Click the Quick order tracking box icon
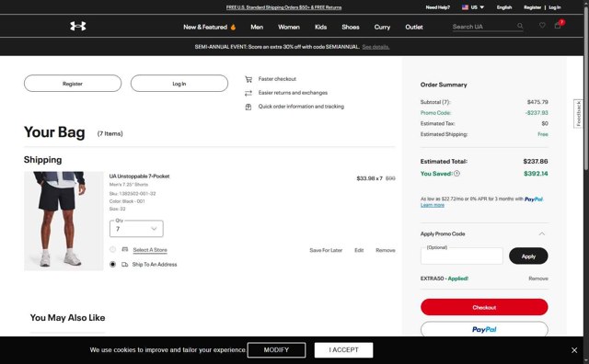This screenshot has width=589, height=364. 248,107
